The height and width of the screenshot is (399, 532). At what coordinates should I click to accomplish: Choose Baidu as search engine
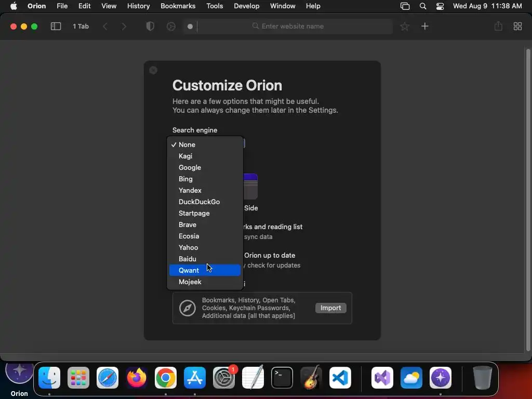[205, 259]
